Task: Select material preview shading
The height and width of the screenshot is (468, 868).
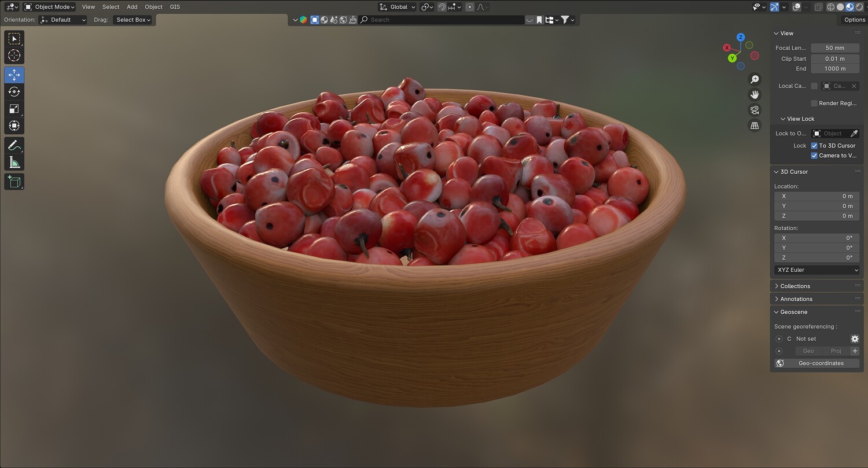Action: (849, 7)
